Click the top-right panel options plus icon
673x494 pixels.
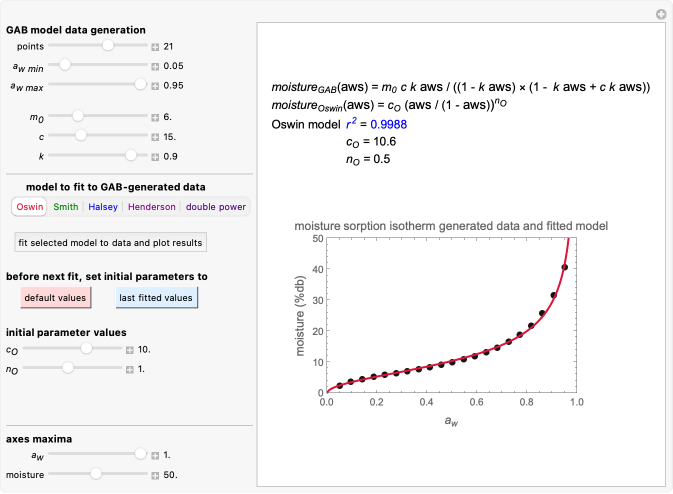pyautogui.click(x=660, y=14)
